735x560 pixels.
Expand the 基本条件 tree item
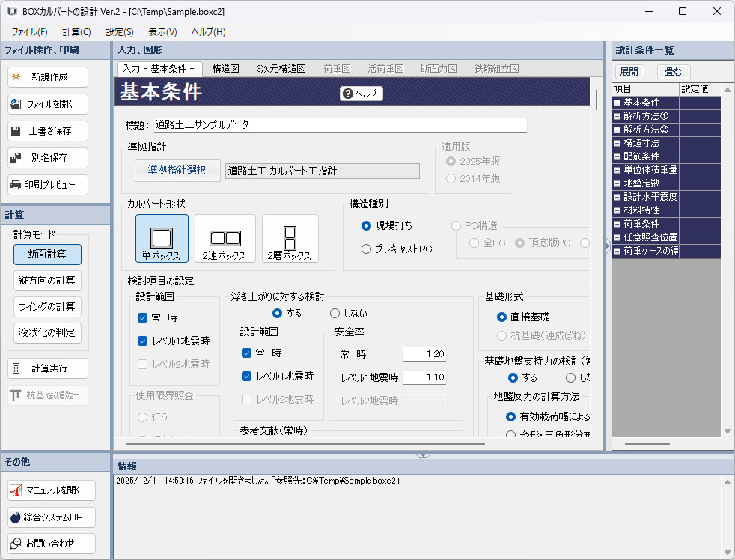pyautogui.click(x=617, y=103)
